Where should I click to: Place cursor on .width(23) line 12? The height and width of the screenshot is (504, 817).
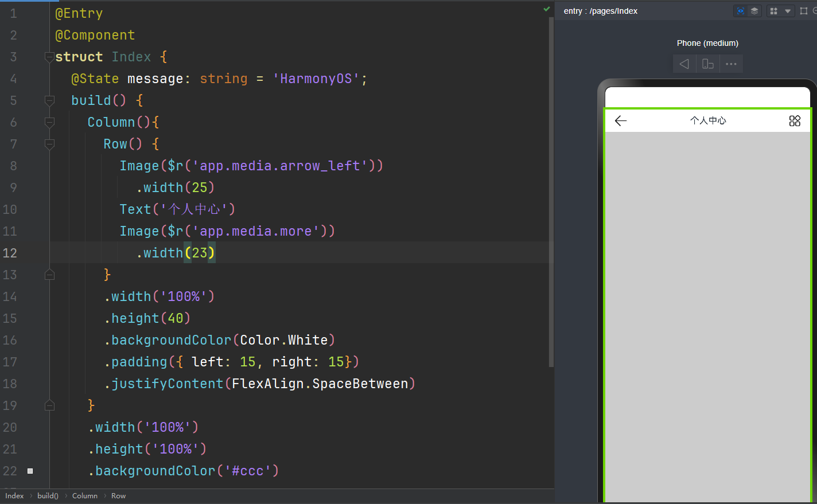pyautogui.click(x=176, y=253)
